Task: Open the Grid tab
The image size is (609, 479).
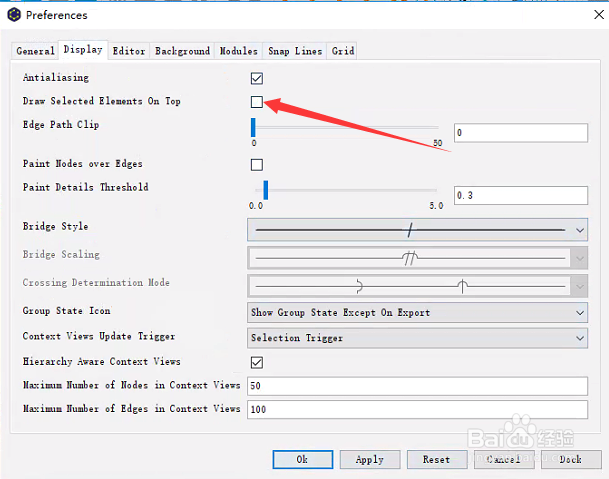Action: point(343,51)
